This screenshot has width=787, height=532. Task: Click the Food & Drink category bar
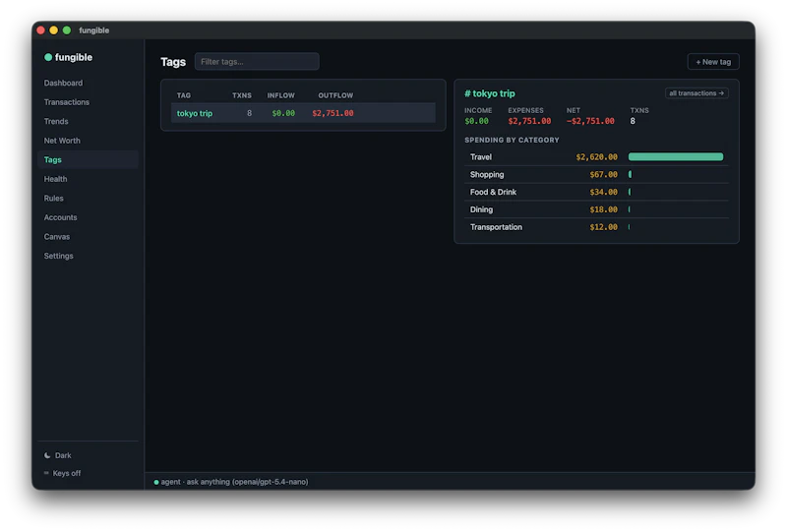pyautogui.click(x=630, y=192)
